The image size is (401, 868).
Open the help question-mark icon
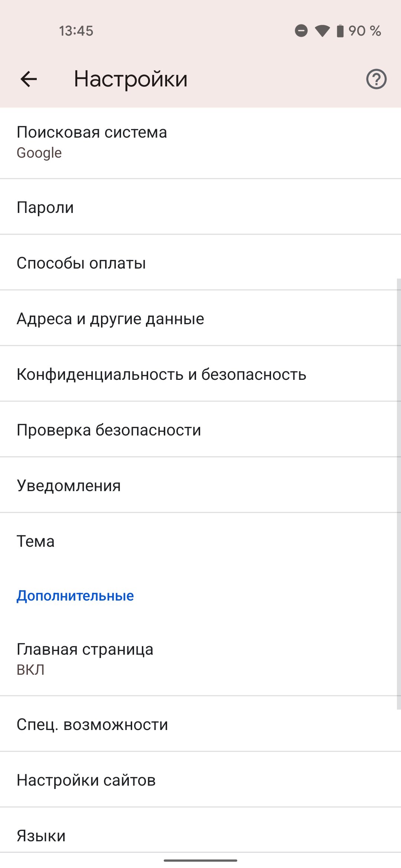tap(376, 79)
